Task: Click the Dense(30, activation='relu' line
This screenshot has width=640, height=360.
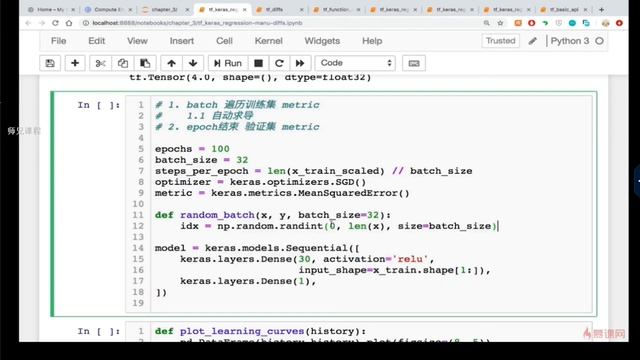Action: pyautogui.click(x=307, y=259)
